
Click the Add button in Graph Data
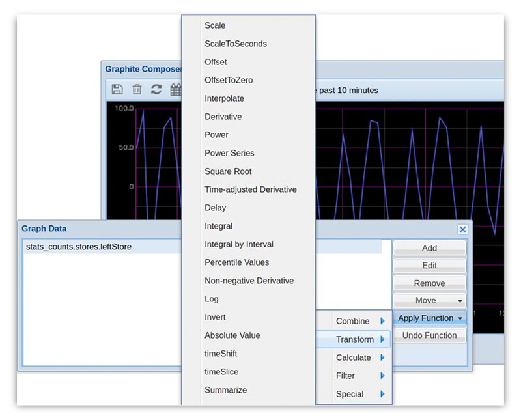tap(429, 248)
